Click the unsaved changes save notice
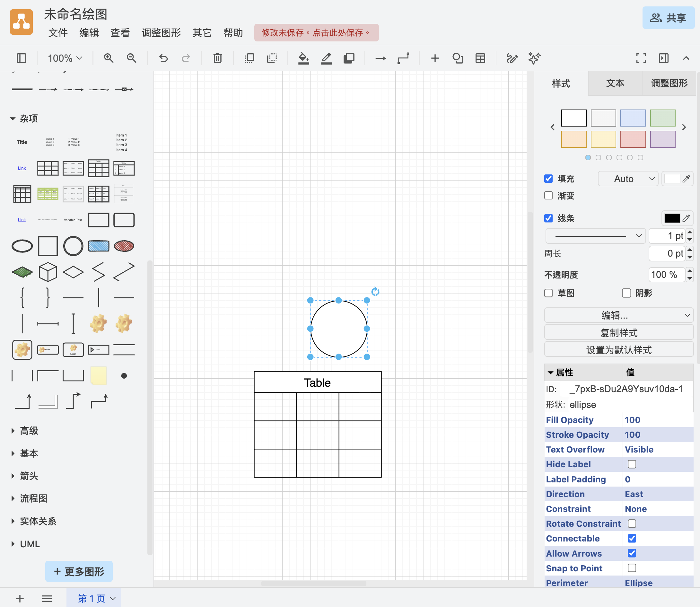 [316, 33]
